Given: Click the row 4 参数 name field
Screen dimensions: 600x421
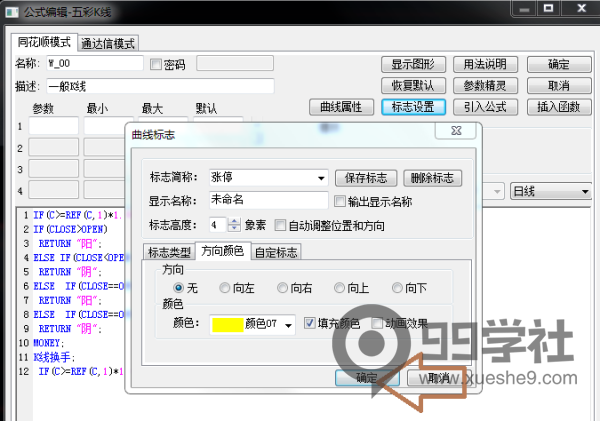Looking at the screenshot, I should click(54, 190).
